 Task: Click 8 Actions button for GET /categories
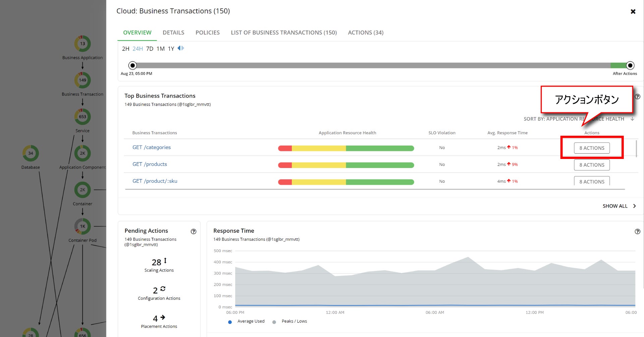click(x=592, y=148)
